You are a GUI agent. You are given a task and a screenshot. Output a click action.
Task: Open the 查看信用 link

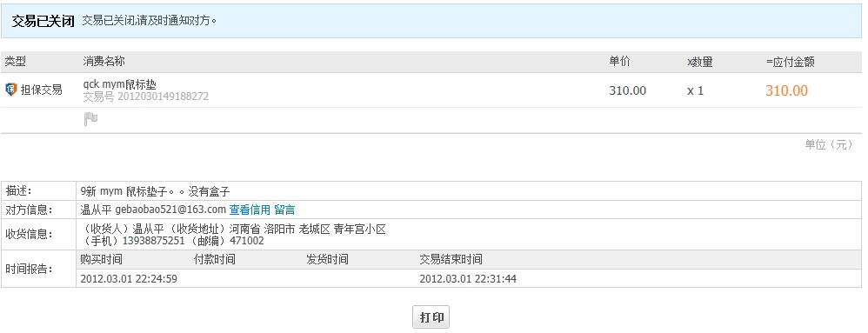(x=250, y=210)
